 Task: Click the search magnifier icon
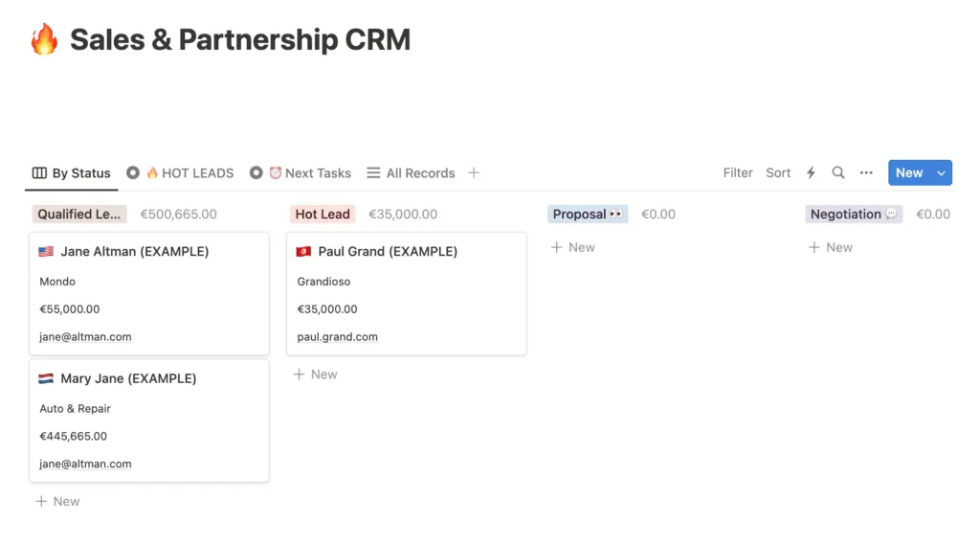838,172
